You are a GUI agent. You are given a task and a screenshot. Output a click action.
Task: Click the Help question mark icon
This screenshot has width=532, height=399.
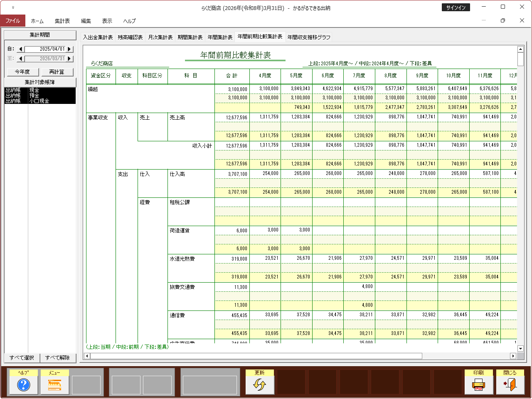point(24,385)
